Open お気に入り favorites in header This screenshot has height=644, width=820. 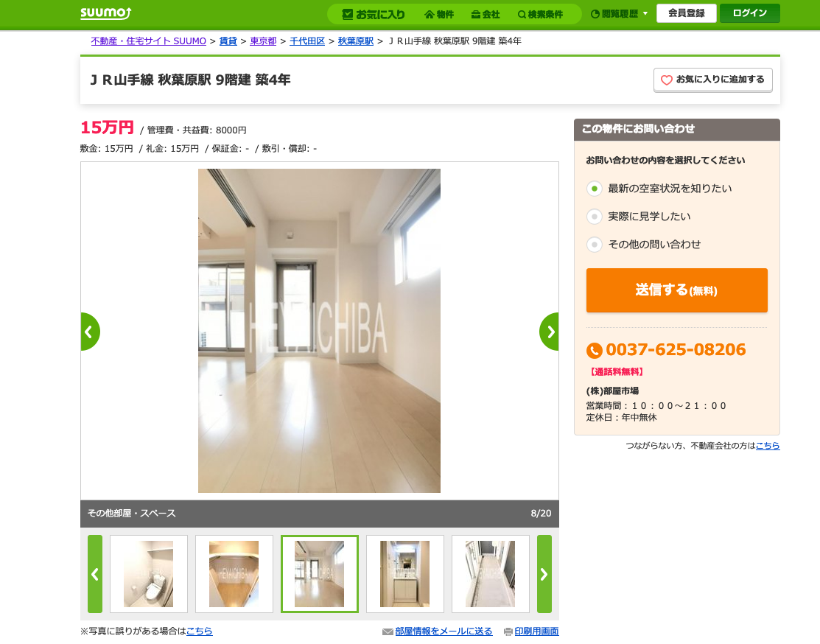pos(374,14)
